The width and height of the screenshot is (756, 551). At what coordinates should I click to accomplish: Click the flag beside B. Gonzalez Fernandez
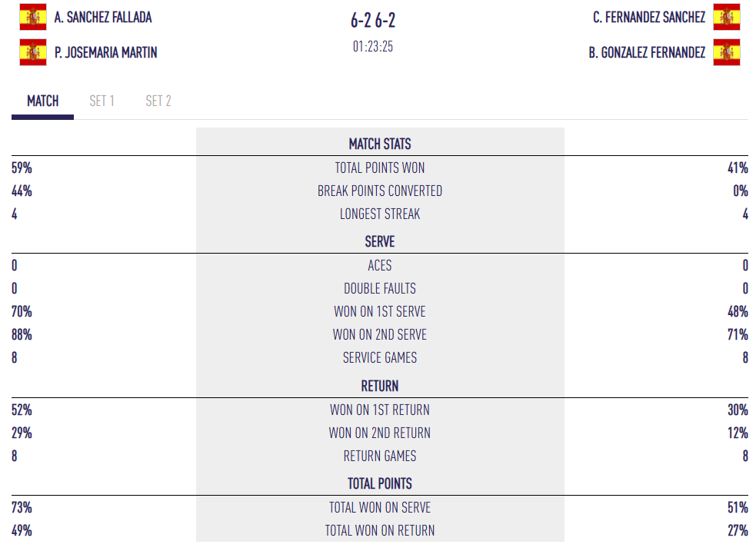[x=726, y=52]
